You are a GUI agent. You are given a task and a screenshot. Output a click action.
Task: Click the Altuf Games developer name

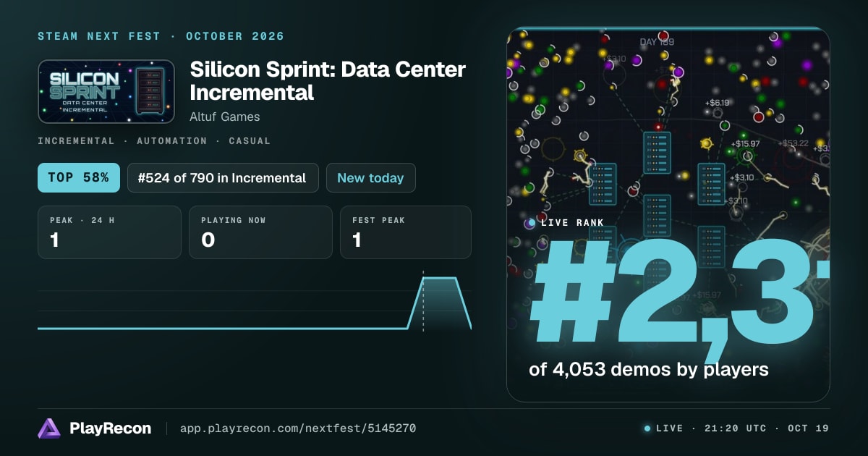point(225,117)
